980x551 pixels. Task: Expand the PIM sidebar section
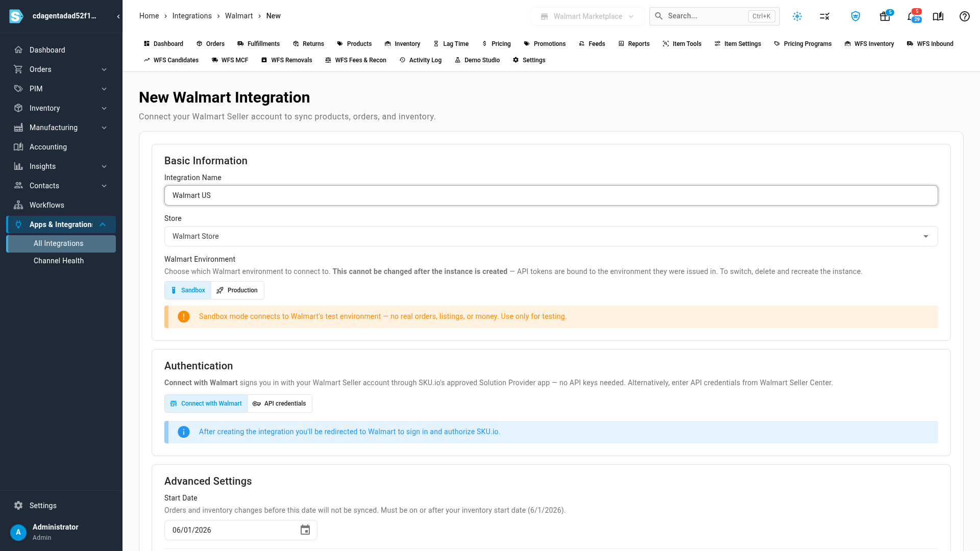coord(61,89)
